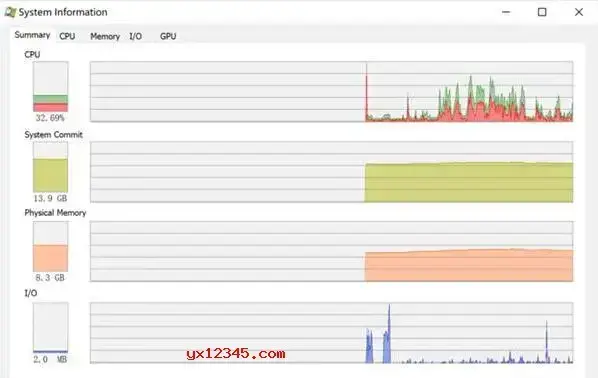Open the GPU tab
The width and height of the screenshot is (598, 378).
coord(168,36)
